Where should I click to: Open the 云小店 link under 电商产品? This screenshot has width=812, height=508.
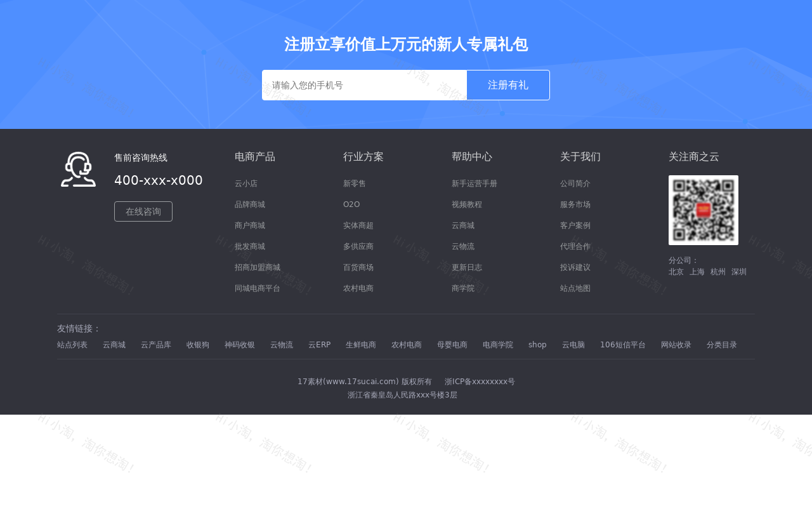point(246,183)
